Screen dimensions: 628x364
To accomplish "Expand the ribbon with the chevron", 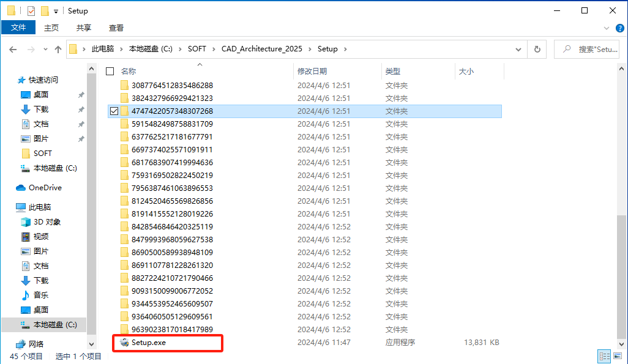I will pyautogui.click(x=607, y=28).
